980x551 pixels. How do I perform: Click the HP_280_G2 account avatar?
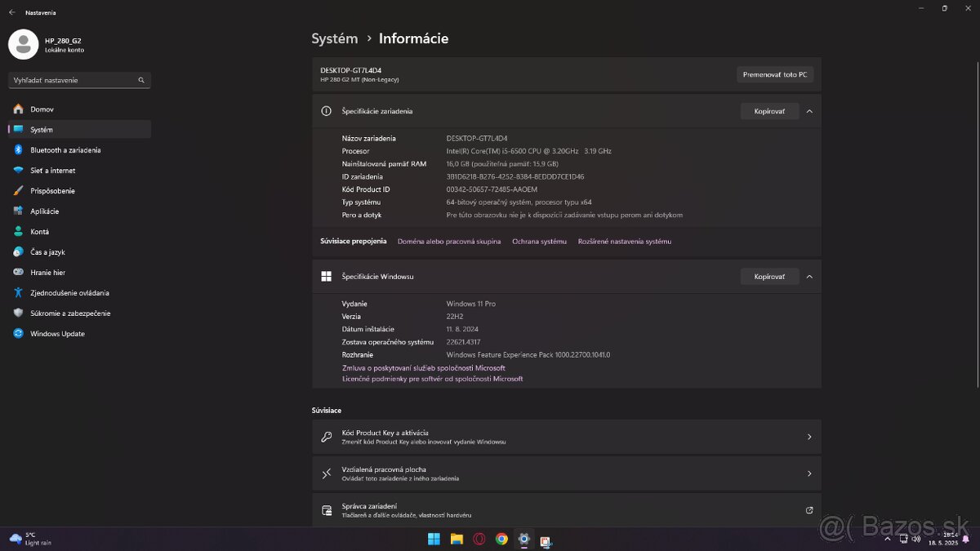click(x=22, y=44)
